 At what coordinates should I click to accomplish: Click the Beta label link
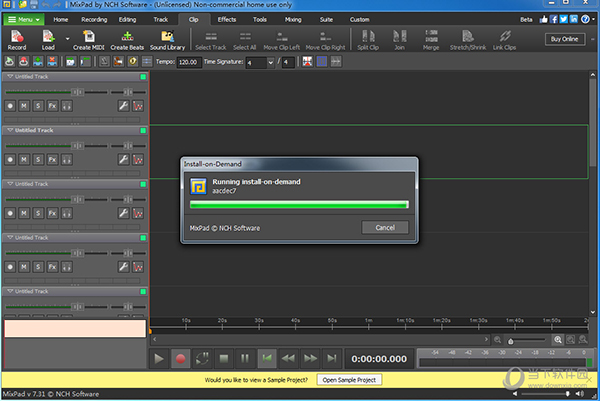point(526,20)
